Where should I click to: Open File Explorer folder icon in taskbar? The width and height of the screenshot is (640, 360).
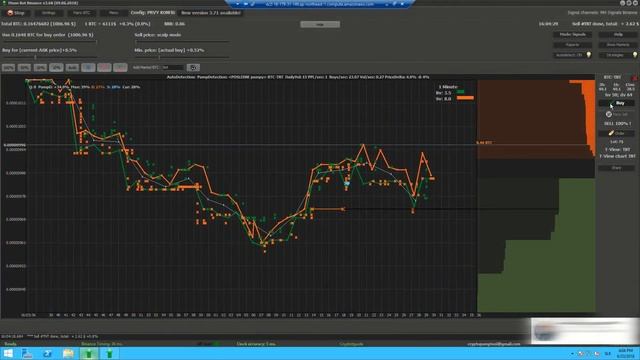[68, 353]
